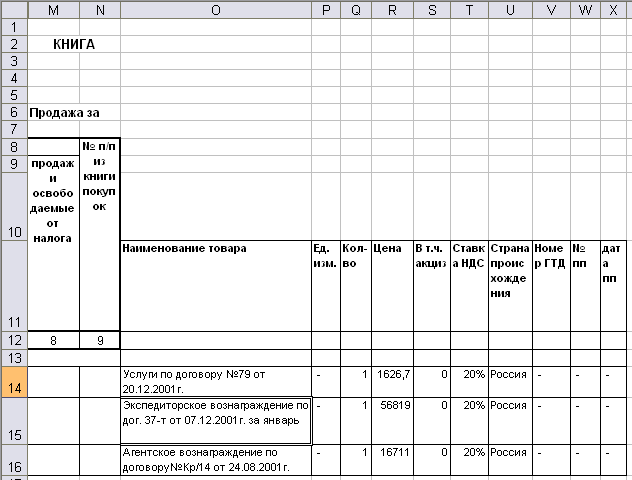Click 'Экспедиторское вознаграждение' cell

click(x=216, y=421)
